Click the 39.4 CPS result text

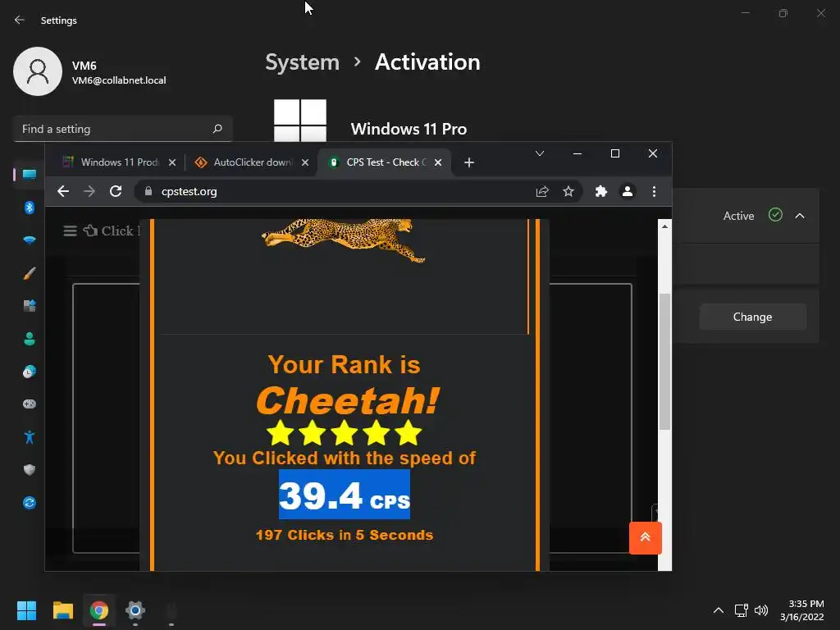point(345,495)
